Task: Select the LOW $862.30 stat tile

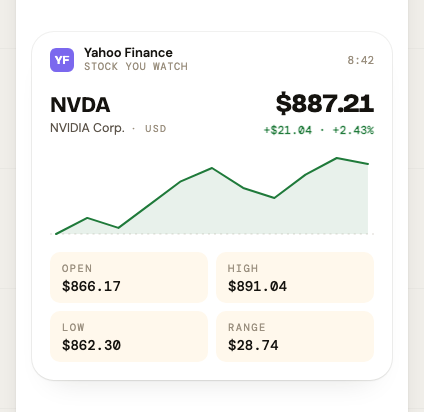Action: (129, 336)
